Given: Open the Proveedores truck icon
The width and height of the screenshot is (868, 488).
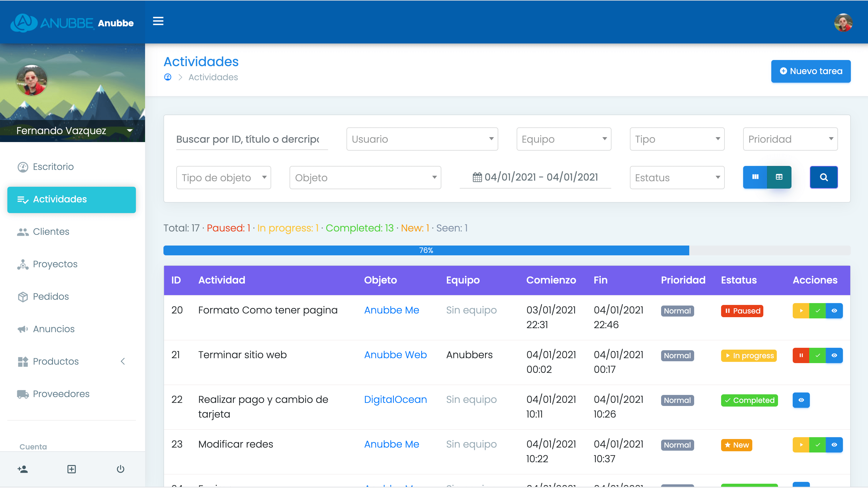Looking at the screenshot, I should tap(23, 394).
